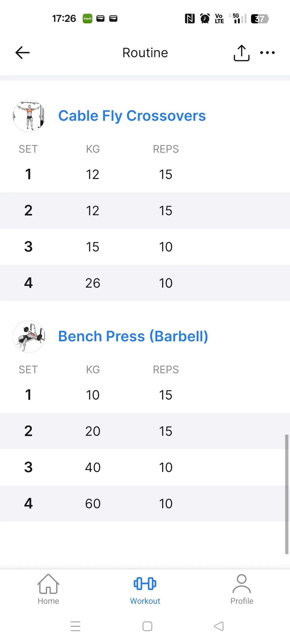Open the Cable Fly Crossovers exercise link
Image resolution: width=290 pixels, height=644 pixels.
[132, 116]
